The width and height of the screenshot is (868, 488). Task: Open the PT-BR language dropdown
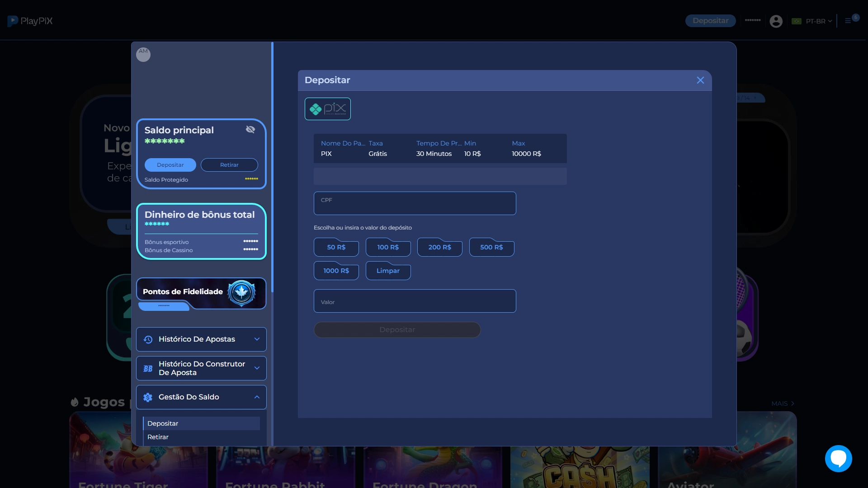pyautogui.click(x=818, y=21)
